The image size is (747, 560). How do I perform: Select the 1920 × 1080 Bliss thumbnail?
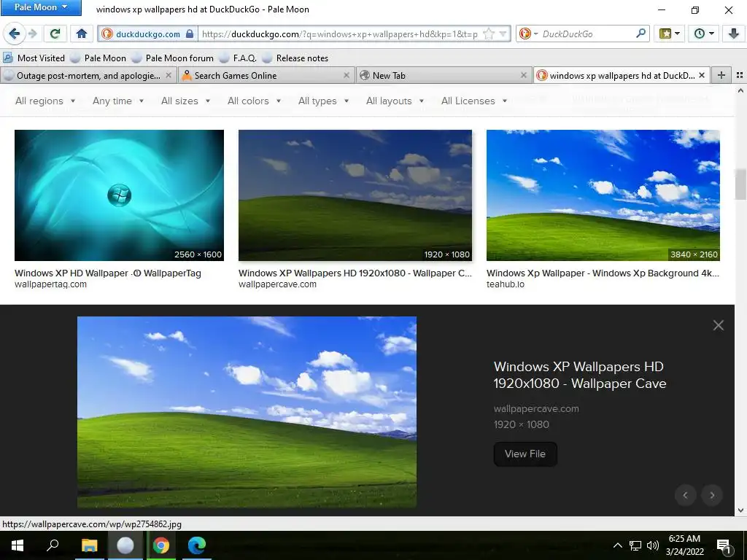[355, 195]
